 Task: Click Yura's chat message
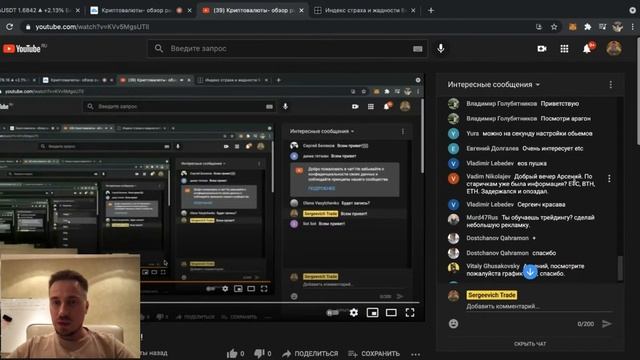(x=529, y=133)
